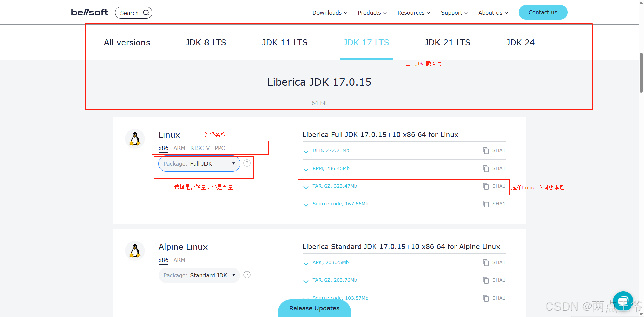Download TAR.GZ, 203.76Mb package link
This screenshot has width=644, height=317.
[335, 280]
